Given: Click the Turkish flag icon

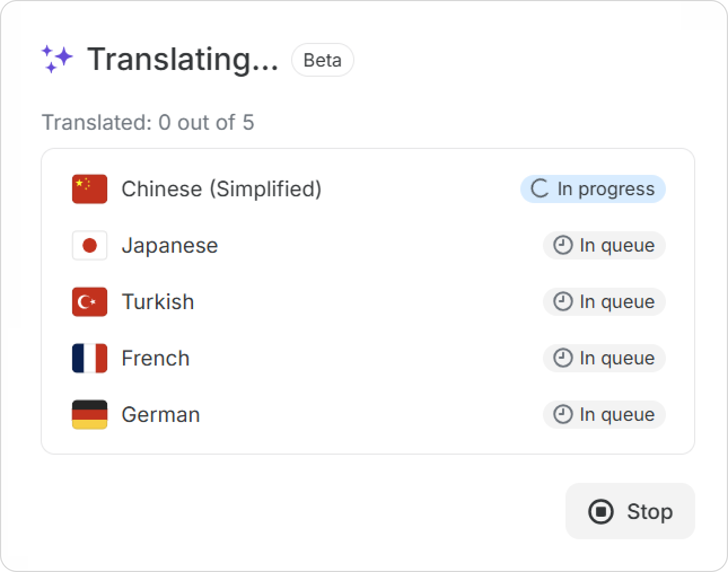Looking at the screenshot, I should (90, 302).
